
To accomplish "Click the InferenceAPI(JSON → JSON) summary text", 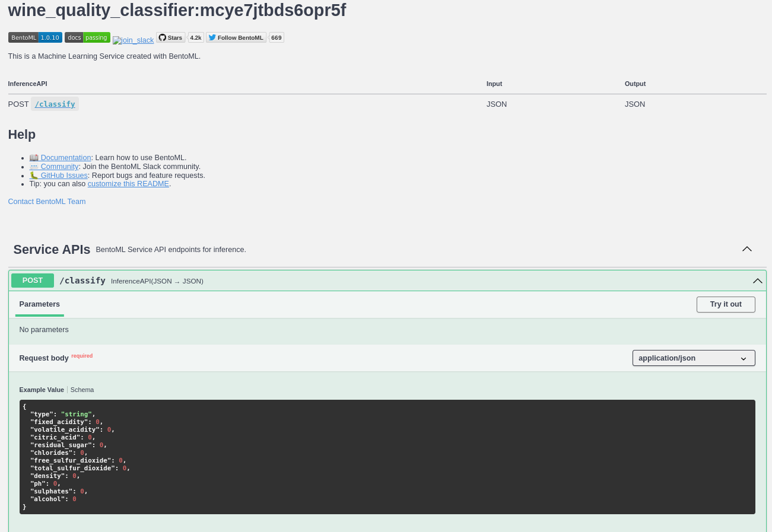I will pos(157,281).
